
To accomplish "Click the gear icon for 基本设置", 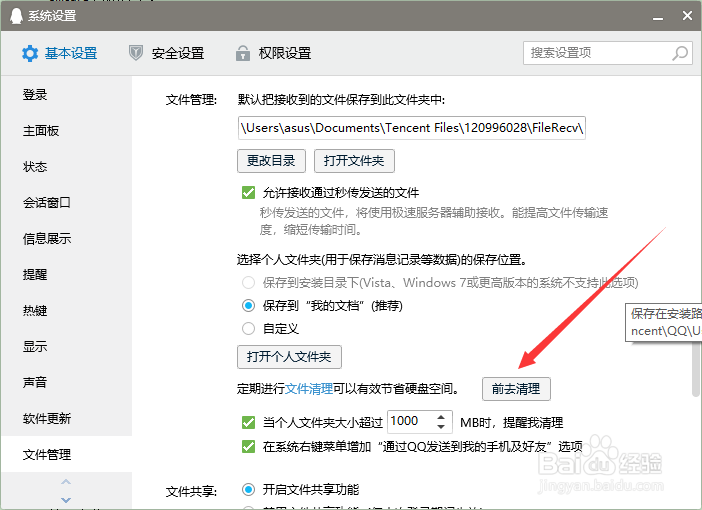I will (30, 54).
